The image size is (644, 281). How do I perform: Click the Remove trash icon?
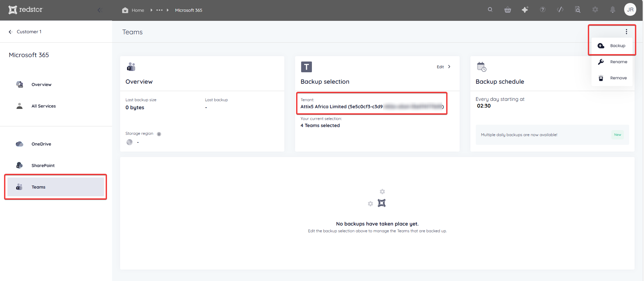[601, 78]
